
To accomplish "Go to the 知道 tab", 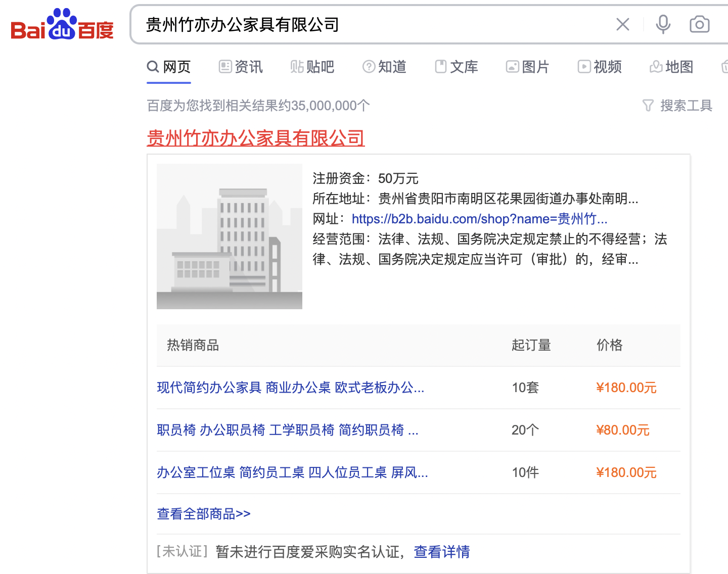I will click(x=384, y=67).
